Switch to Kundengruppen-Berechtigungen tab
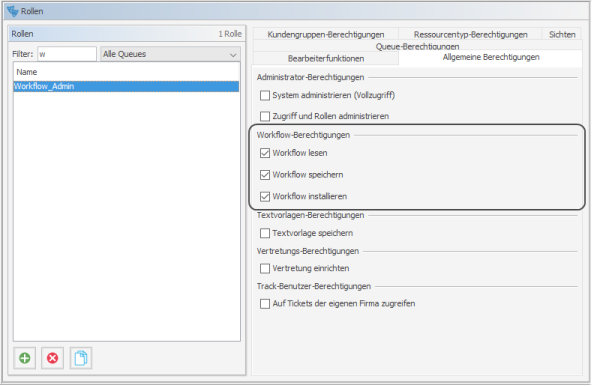This screenshot has height=386, width=600. pos(326,34)
